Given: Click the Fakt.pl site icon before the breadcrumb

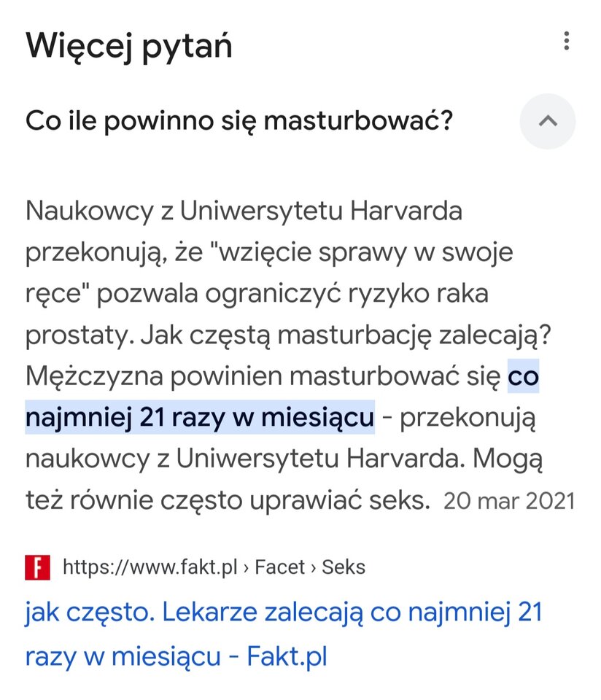Looking at the screenshot, I should (39, 565).
